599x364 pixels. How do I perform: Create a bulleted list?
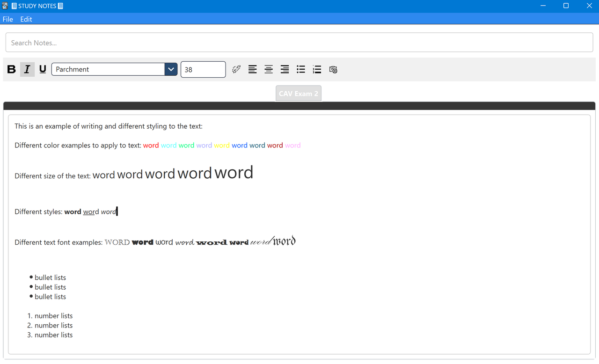pos(300,69)
